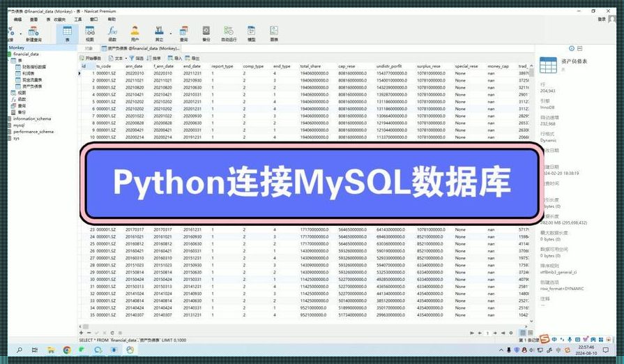Open Google Chrome from the Windows taskbar
Screen dimensions: 624x364
point(67,349)
